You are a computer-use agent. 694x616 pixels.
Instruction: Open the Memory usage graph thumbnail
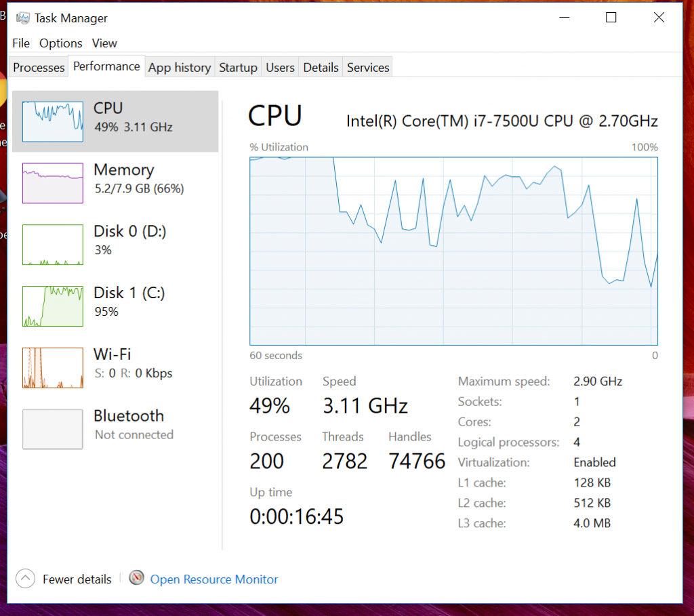(53, 183)
